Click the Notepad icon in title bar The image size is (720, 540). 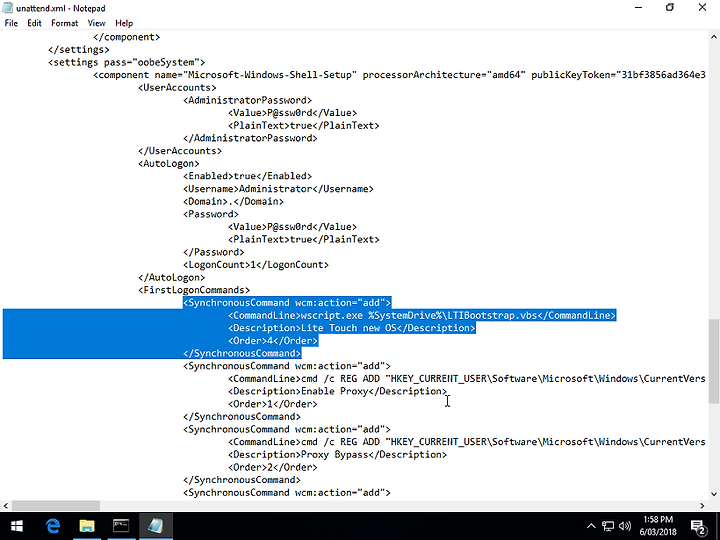(x=8, y=8)
